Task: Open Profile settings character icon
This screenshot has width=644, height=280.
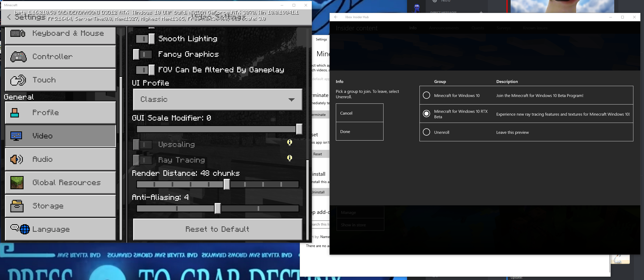Action: (x=15, y=113)
